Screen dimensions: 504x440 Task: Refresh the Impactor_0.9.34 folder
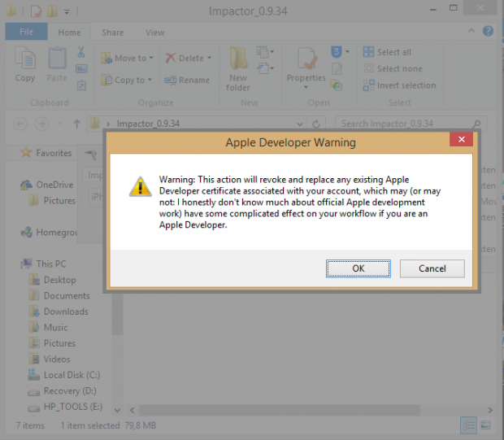click(316, 124)
